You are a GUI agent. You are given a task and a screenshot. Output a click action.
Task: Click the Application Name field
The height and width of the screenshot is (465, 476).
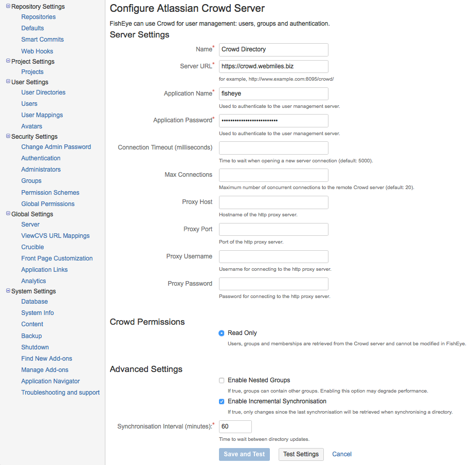point(273,94)
